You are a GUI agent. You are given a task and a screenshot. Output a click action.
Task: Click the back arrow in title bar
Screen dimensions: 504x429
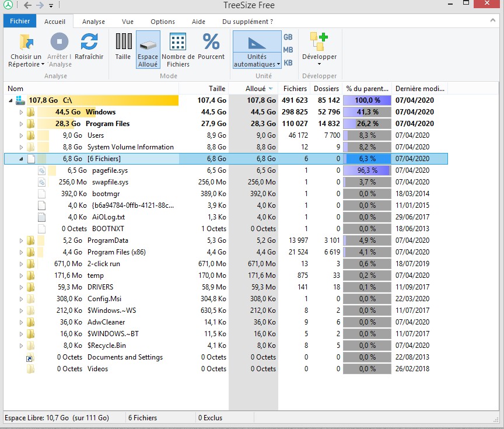point(28,5)
